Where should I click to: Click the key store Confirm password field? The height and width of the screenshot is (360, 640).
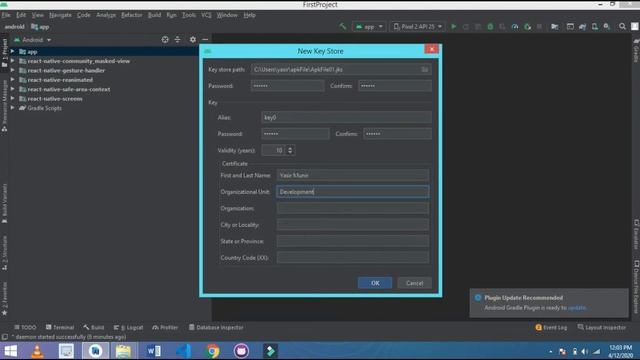tap(395, 86)
